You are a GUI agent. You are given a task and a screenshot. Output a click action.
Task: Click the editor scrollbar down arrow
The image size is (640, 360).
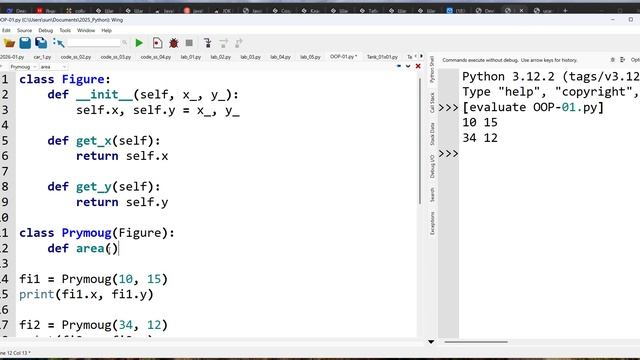(x=431, y=342)
